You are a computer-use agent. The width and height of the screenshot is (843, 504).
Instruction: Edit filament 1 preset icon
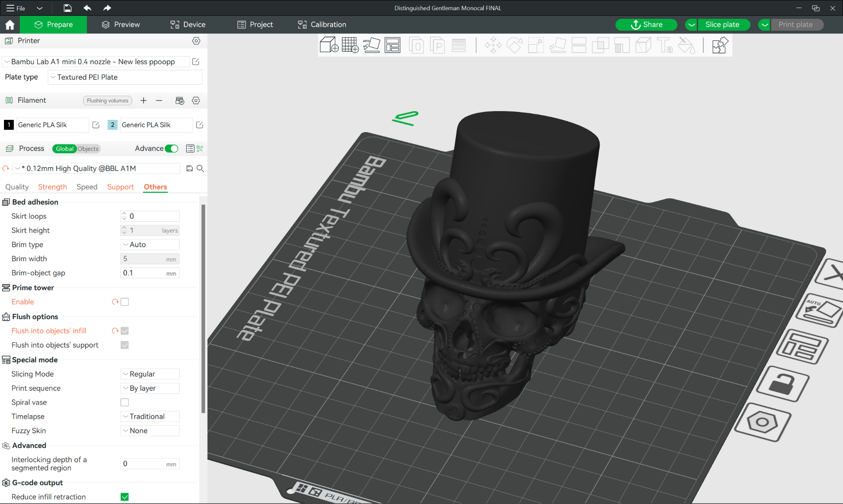tap(96, 125)
